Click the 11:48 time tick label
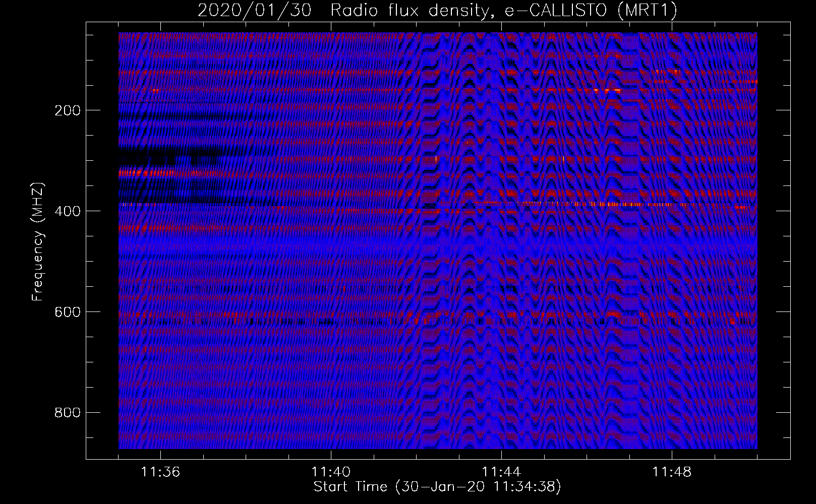This screenshot has width=816, height=504. pyautogui.click(x=672, y=472)
